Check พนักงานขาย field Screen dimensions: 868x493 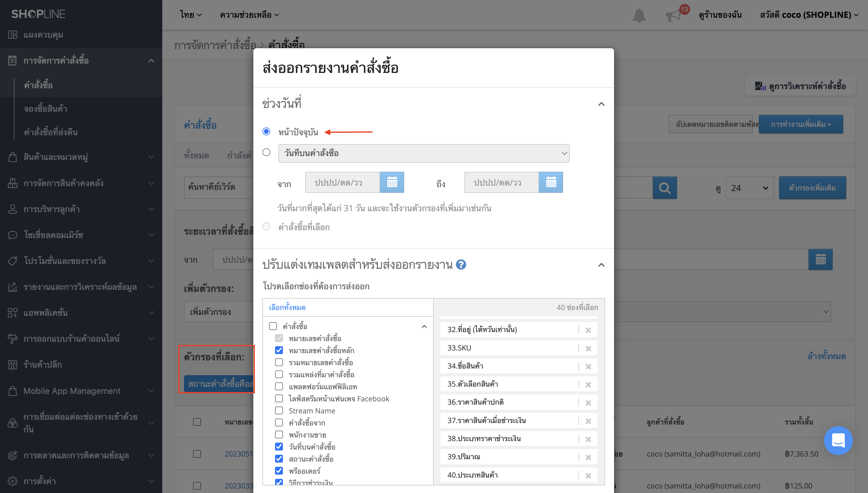(x=279, y=435)
